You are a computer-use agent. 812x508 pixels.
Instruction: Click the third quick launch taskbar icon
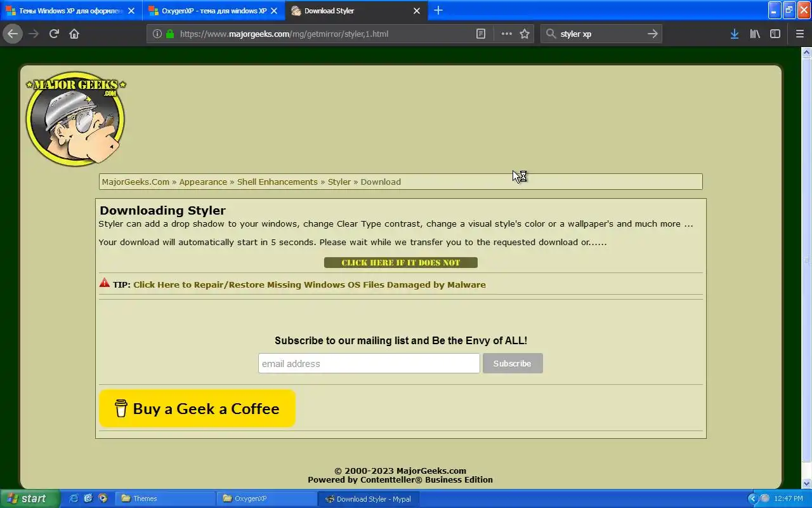coord(103,498)
